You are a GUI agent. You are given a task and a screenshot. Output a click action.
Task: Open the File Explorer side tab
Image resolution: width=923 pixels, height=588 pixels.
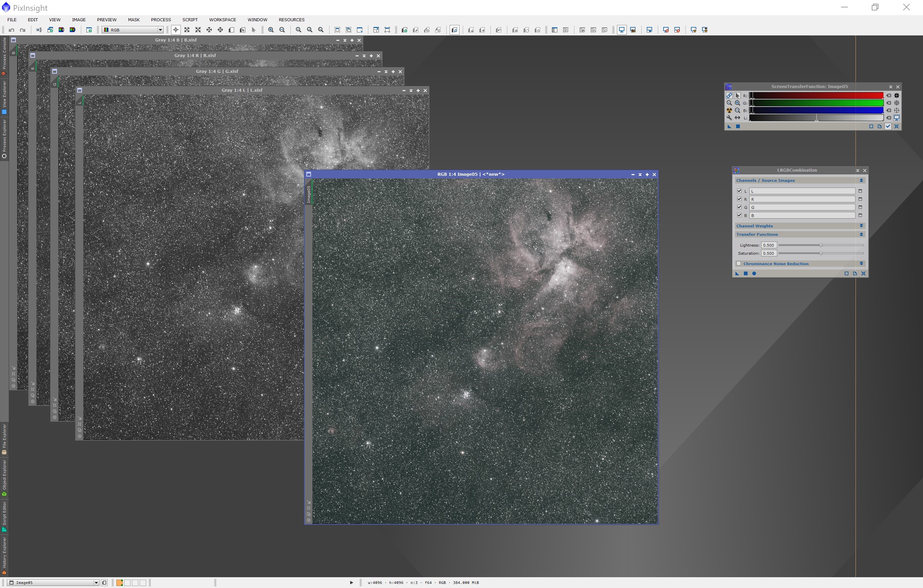[4, 439]
